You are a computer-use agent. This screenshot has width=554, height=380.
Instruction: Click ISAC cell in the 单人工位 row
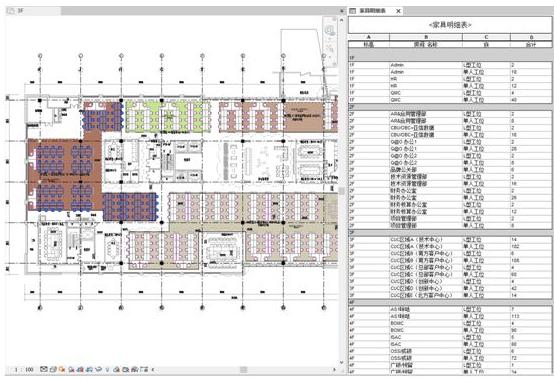click(x=426, y=344)
